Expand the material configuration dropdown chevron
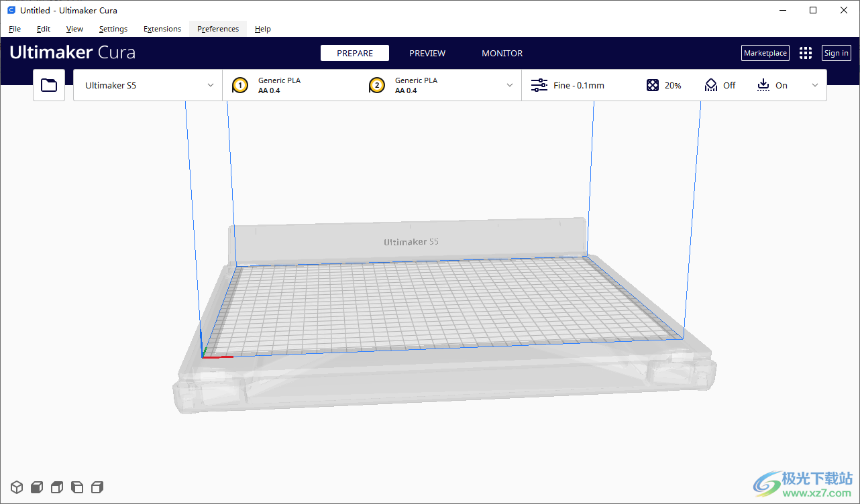Viewport: 860px width, 504px height. pyautogui.click(x=510, y=85)
